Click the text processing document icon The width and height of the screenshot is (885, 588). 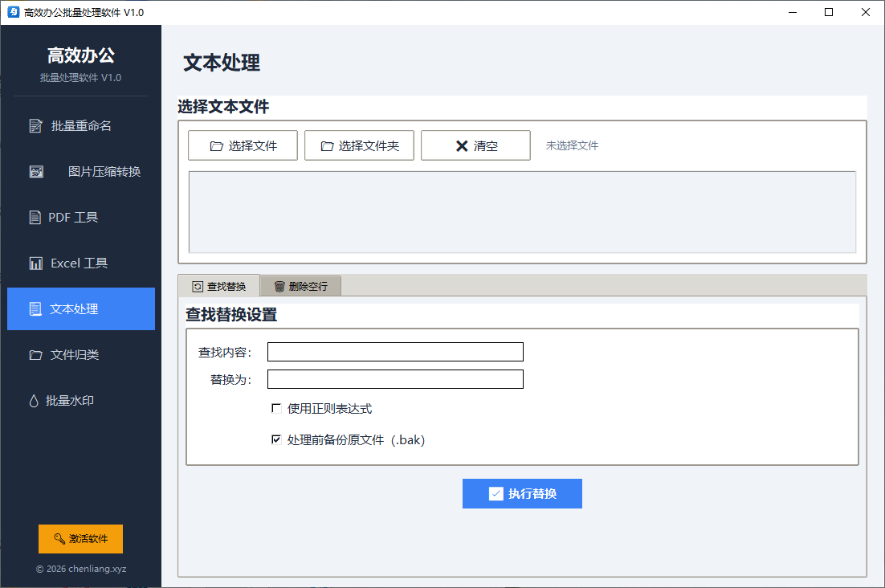pos(35,308)
